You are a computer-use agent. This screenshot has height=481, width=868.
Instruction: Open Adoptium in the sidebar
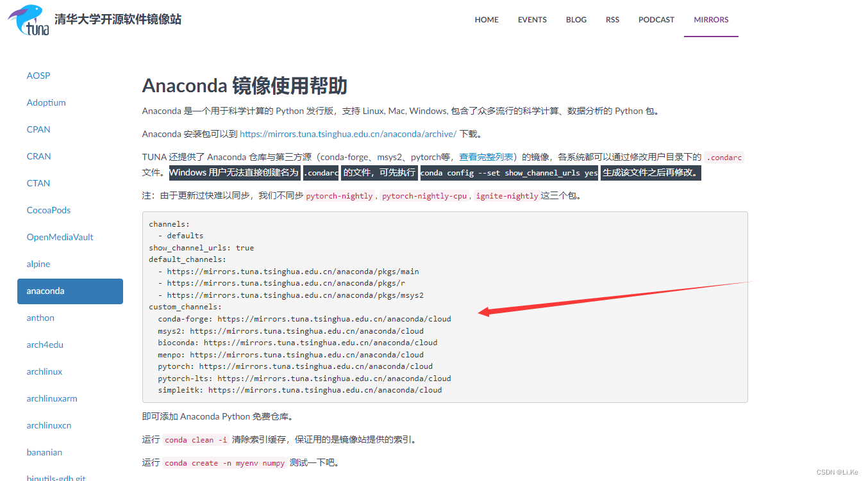46,102
